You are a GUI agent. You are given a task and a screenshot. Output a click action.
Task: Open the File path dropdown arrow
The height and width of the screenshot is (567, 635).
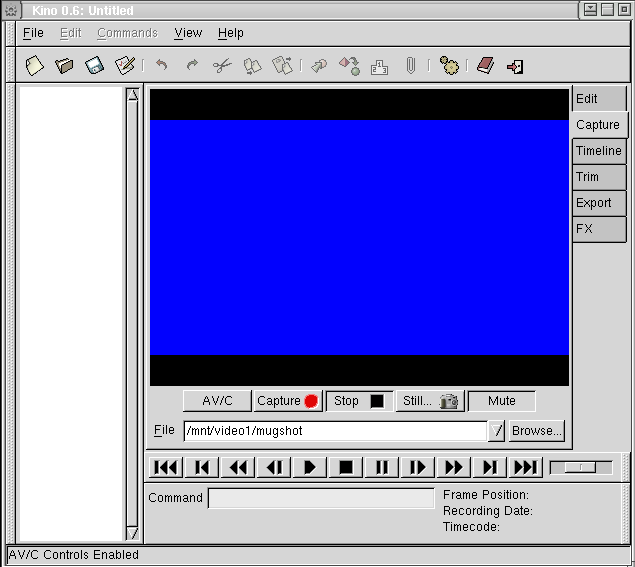tap(496, 431)
